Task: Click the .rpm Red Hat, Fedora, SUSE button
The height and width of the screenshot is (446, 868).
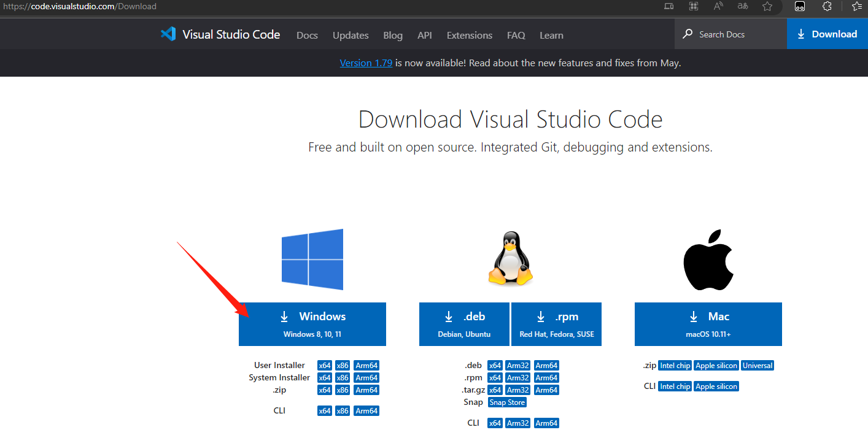Action: pos(556,324)
